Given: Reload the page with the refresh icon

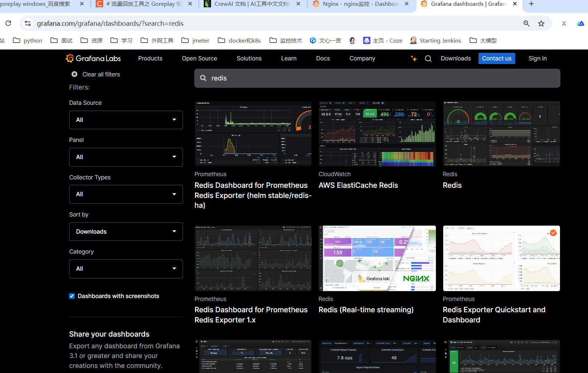Looking at the screenshot, I should [x=8, y=23].
